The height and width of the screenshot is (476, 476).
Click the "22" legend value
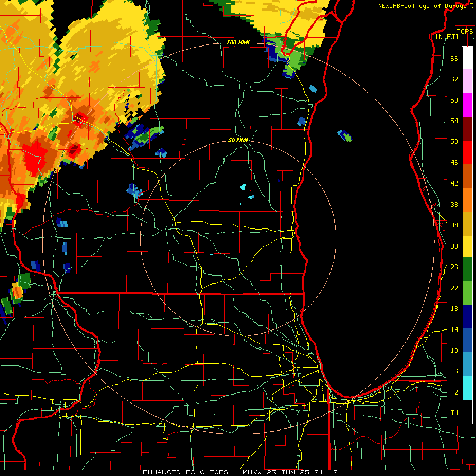(454, 288)
